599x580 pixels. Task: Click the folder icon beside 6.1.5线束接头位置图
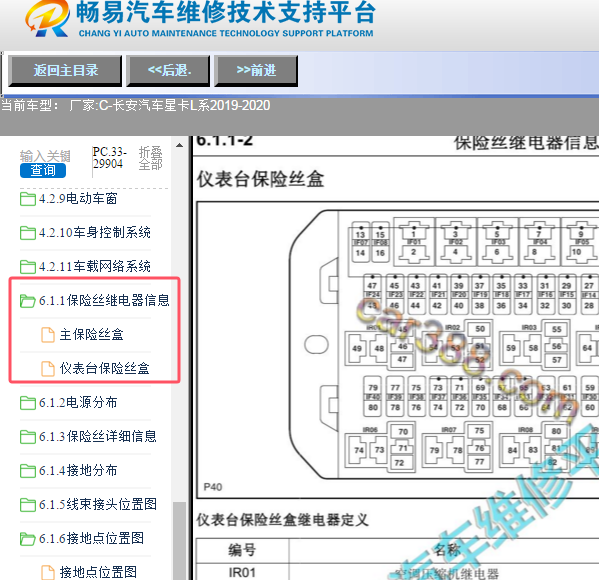(28, 505)
